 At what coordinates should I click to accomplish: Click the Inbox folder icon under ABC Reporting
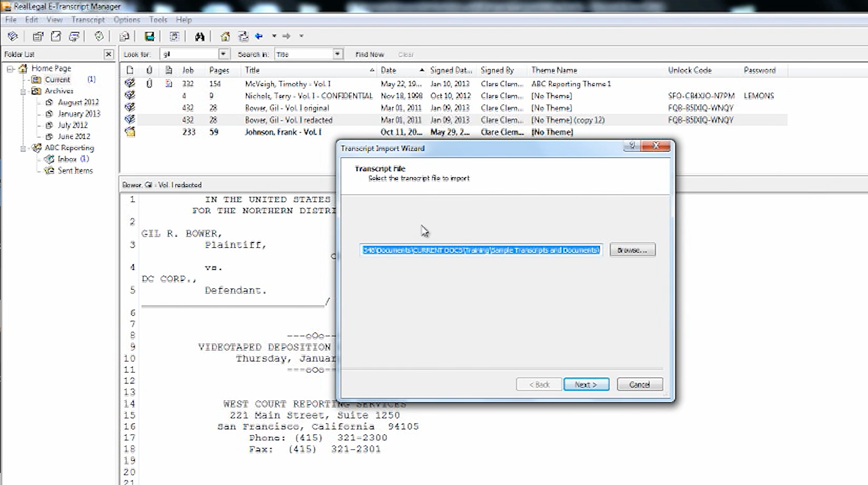pyautogui.click(x=49, y=159)
